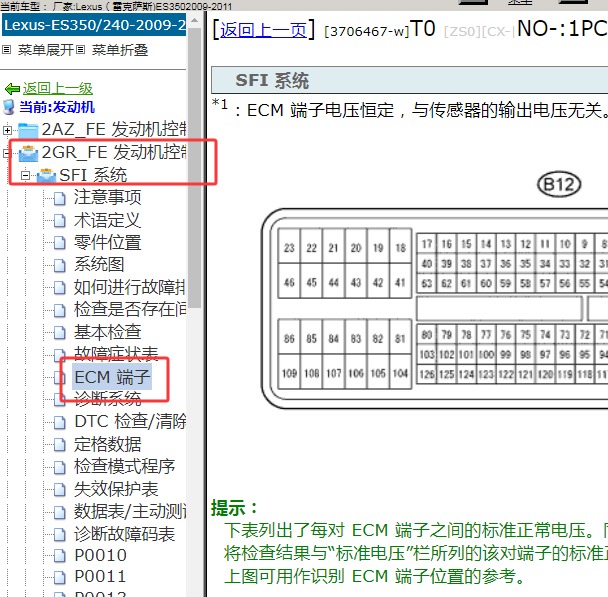Click the page icon beside 系统图

coord(59,266)
